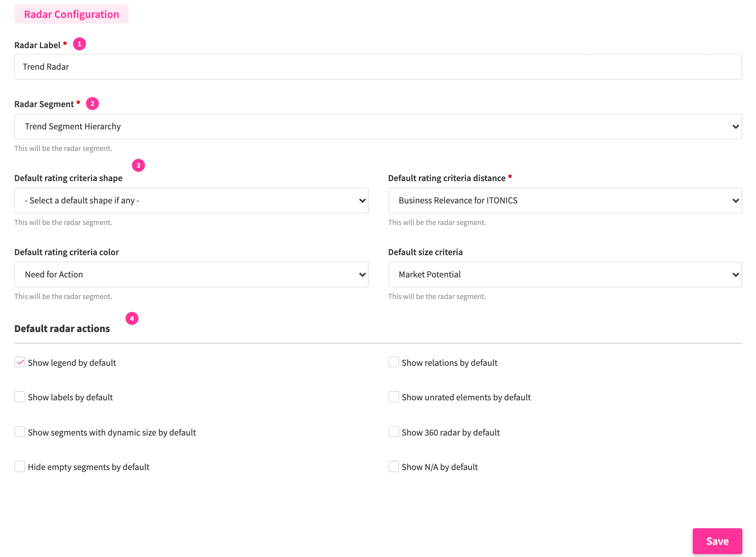Open Default rating criteria color dropdown

point(191,275)
